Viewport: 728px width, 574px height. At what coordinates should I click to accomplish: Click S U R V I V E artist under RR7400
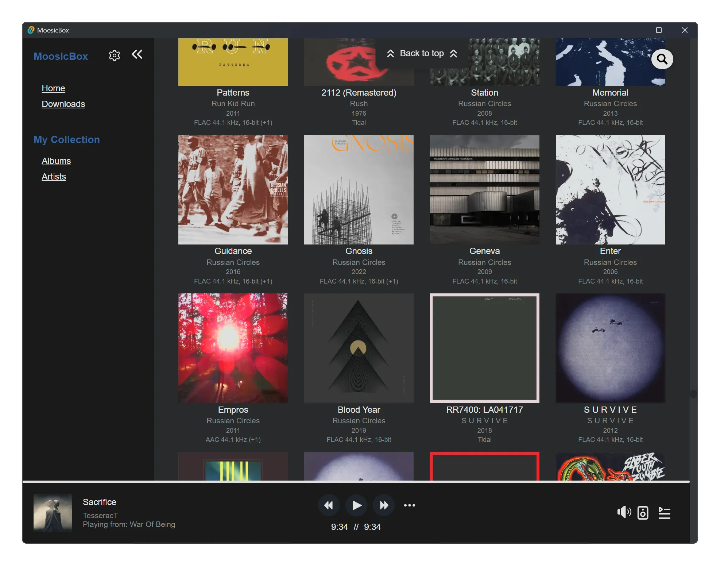coord(484,421)
